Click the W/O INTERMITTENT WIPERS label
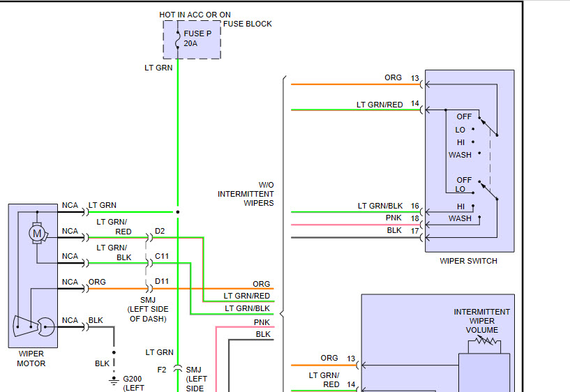 [x=246, y=194]
